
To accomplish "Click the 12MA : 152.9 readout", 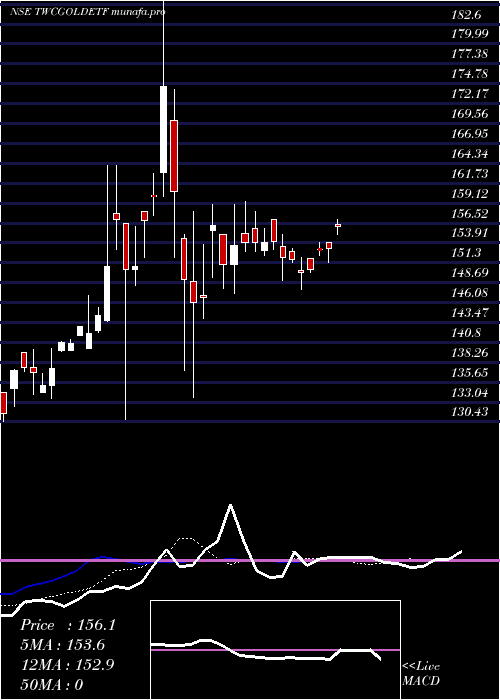I will point(67,665).
